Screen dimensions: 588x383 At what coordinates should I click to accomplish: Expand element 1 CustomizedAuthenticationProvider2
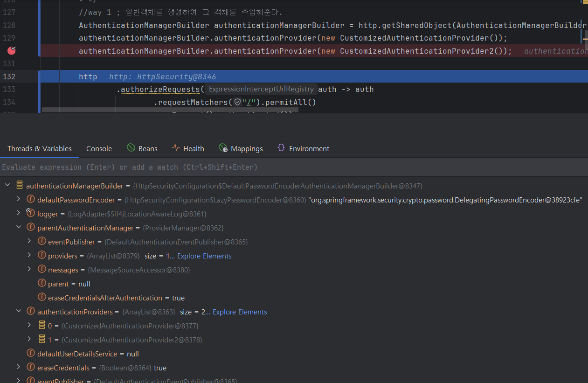pyautogui.click(x=29, y=339)
